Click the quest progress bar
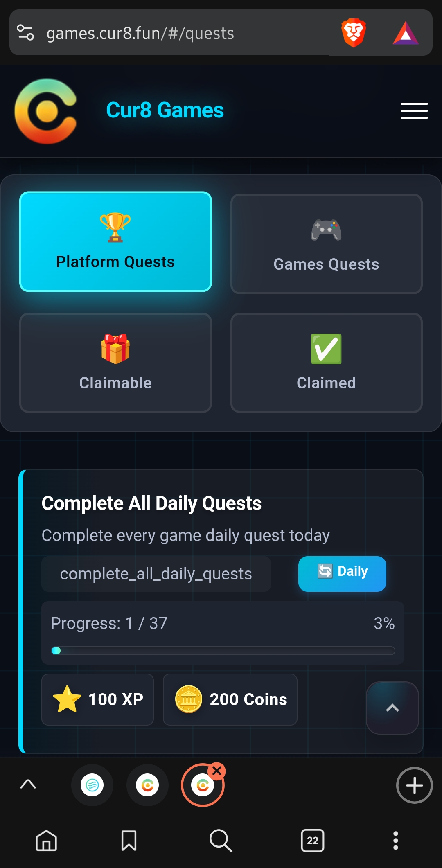442x868 pixels. click(x=223, y=651)
